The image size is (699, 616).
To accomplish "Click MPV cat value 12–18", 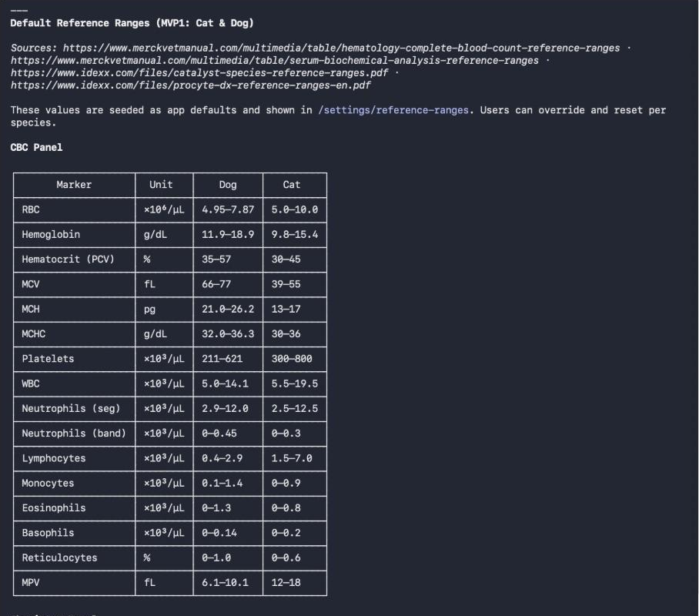I will tap(286, 583).
